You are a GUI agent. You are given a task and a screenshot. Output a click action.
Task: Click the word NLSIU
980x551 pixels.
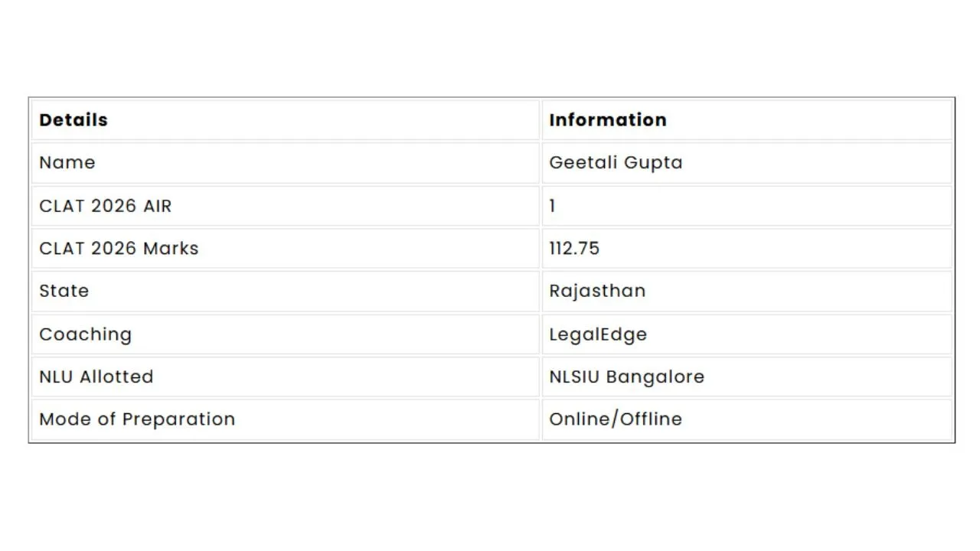click(x=574, y=377)
